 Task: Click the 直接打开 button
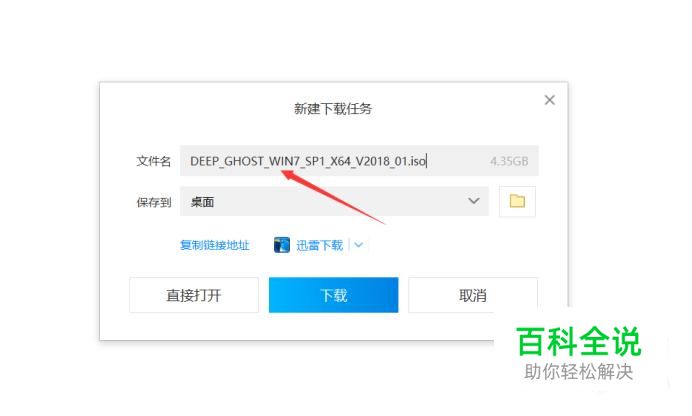(194, 295)
